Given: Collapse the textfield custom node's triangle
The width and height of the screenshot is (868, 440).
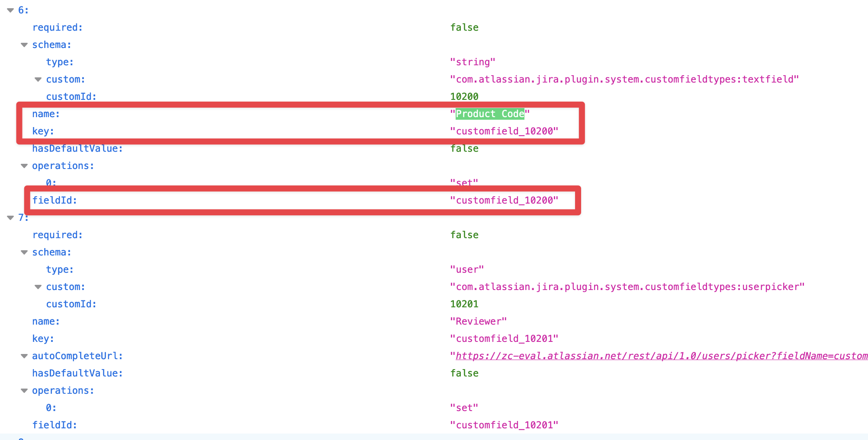Looking at the screenshot, I should [38, 80].
